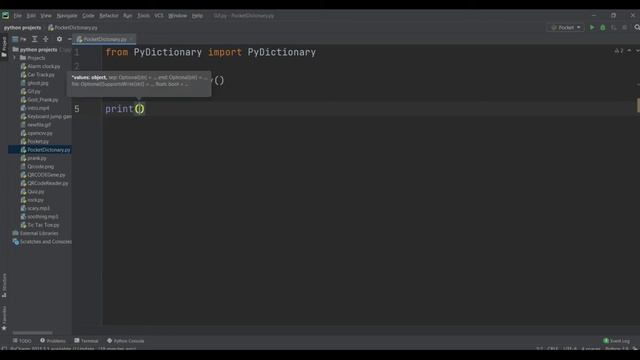Click PocketDictionary.py breadcrumb in navigation bar
The image size is (640, 360).
pos(73,28)
